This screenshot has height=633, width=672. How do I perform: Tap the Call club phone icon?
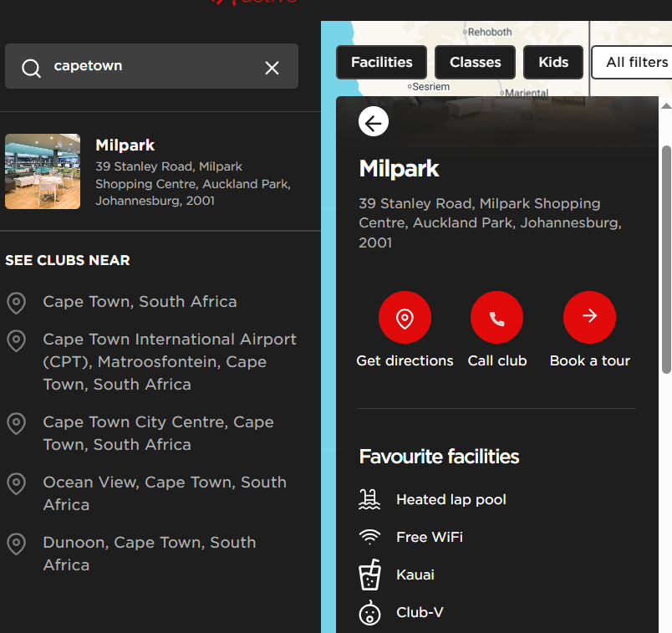coord(496,318)
